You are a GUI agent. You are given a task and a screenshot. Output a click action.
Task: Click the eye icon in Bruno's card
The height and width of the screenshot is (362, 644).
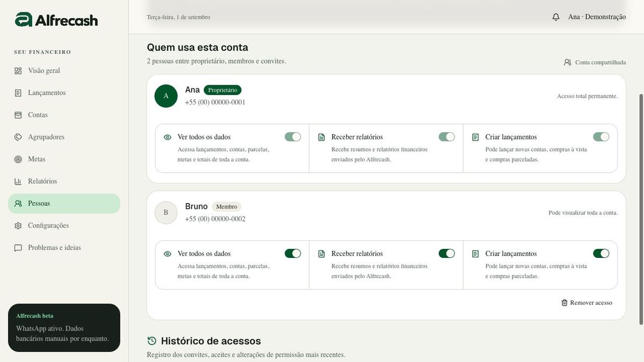point(167,254)
